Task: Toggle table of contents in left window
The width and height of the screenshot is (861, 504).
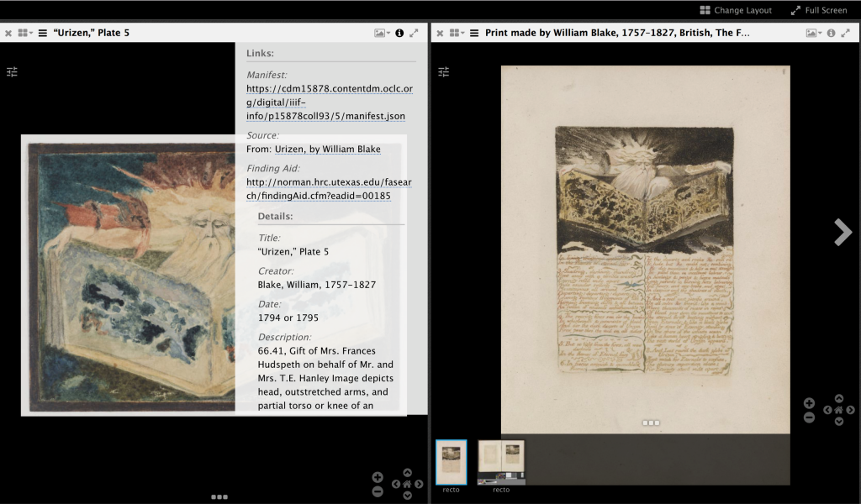Action: 43,33
